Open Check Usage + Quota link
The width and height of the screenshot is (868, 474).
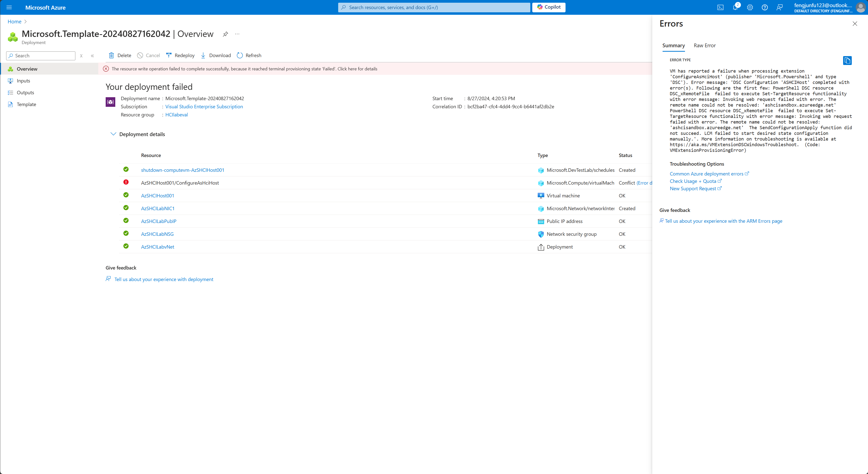(696, 181)
